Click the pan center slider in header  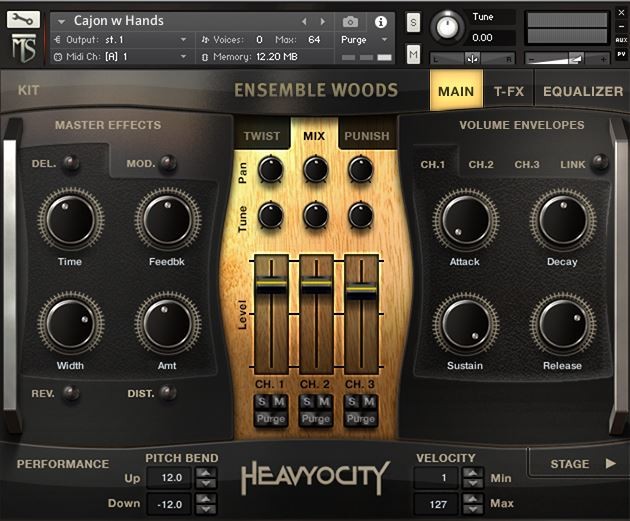[472, 59]
